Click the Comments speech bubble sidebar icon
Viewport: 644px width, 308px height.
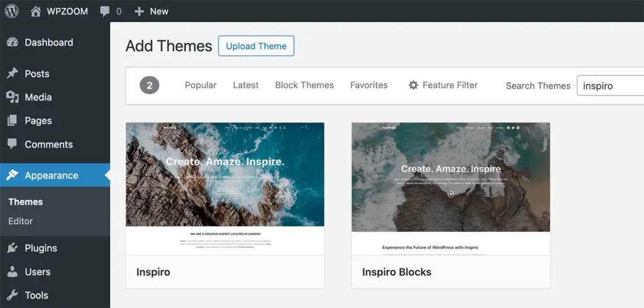pyautogui.click(x=13, y=144)
